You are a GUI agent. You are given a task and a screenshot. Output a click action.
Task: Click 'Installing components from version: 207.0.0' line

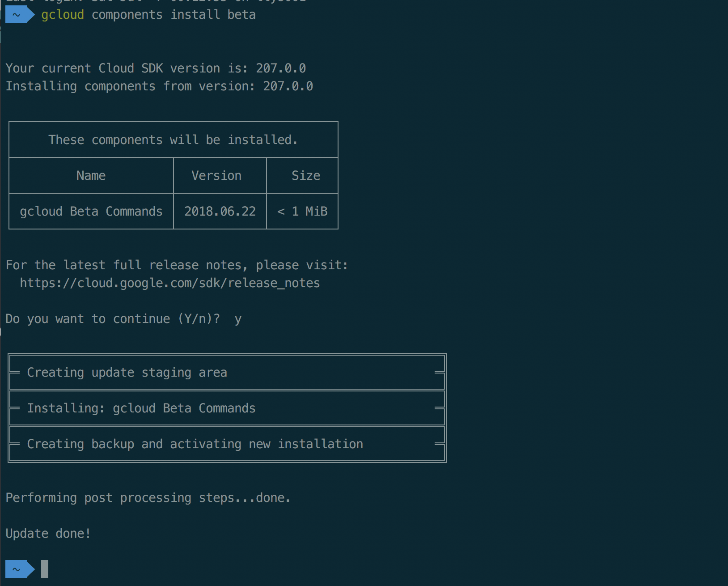click(159, 86)
